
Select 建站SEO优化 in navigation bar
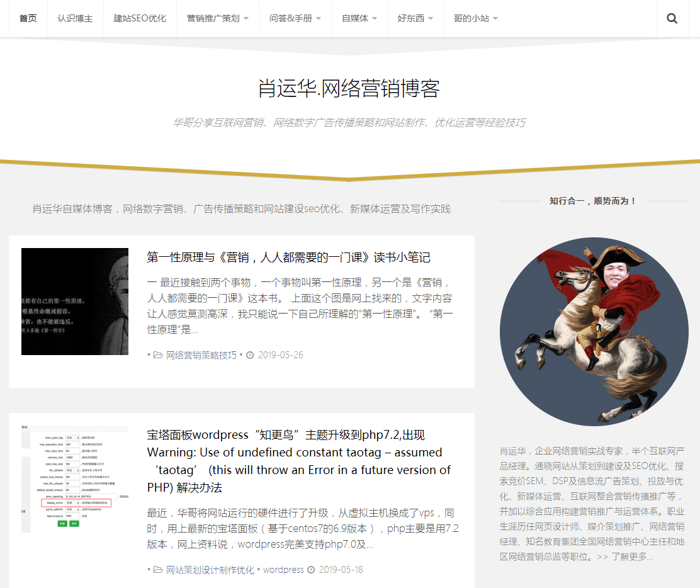point(140,18)
